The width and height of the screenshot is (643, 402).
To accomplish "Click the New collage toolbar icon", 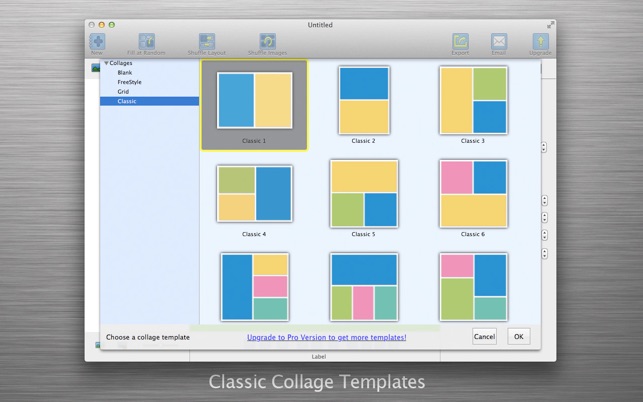I will point(97,42).
